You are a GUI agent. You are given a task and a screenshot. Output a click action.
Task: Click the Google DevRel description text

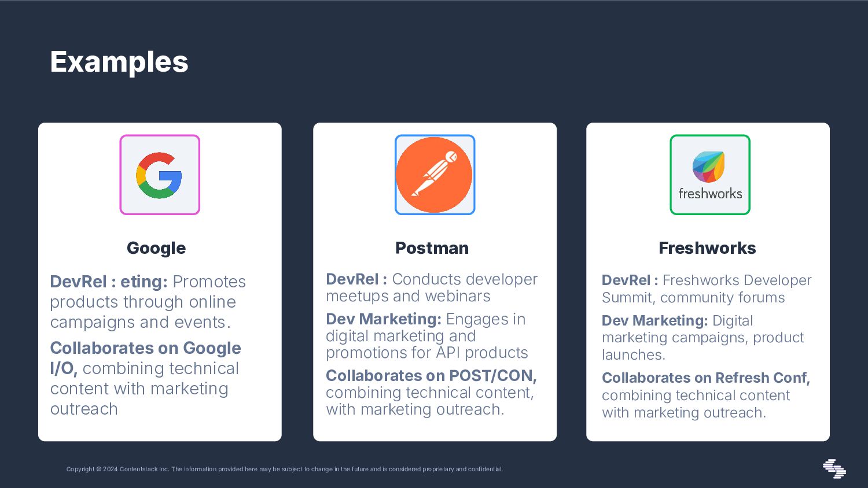pyautogui.click(x=148, y=302)
